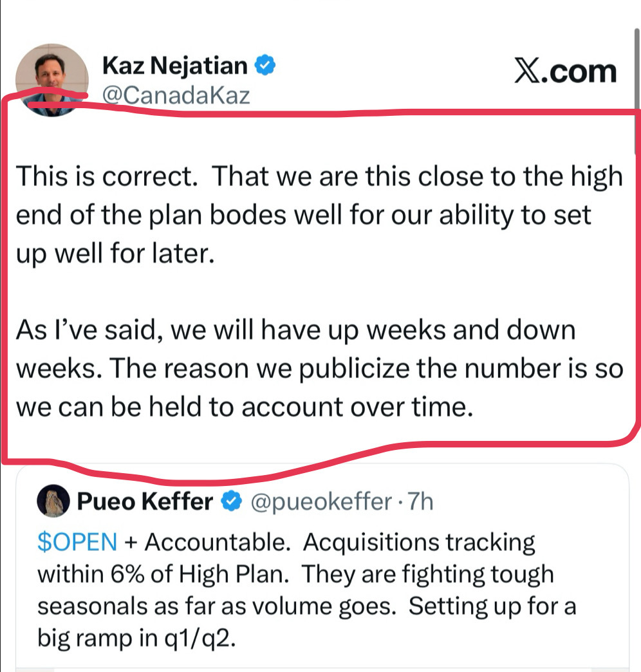Click the "This is correct." opening sentence
This screenshot has height=672, width=641.
pos(107,176)
